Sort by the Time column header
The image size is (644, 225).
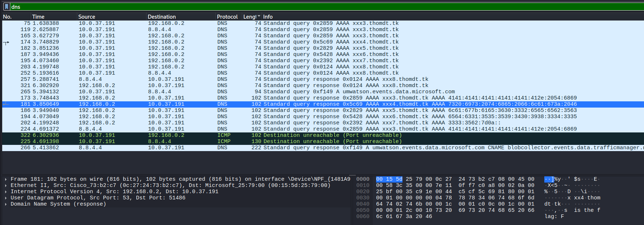tap(54, 16)
